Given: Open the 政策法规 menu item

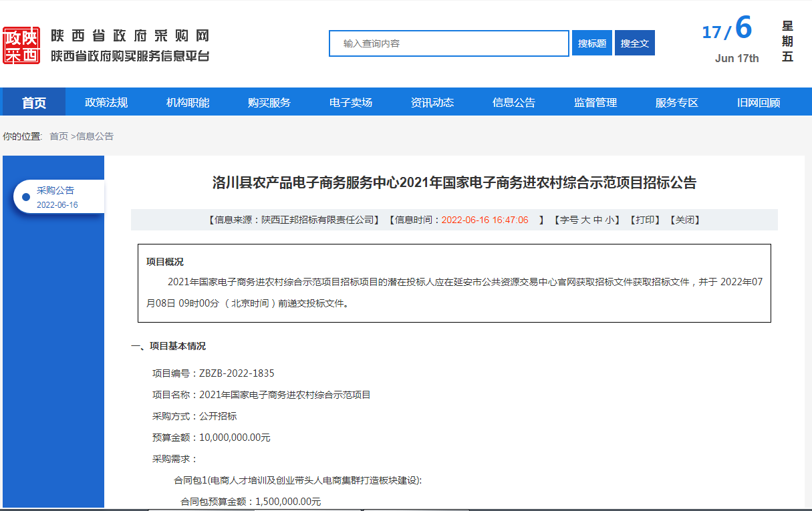Looking at the screenshot, I should [x=106, y=102].
